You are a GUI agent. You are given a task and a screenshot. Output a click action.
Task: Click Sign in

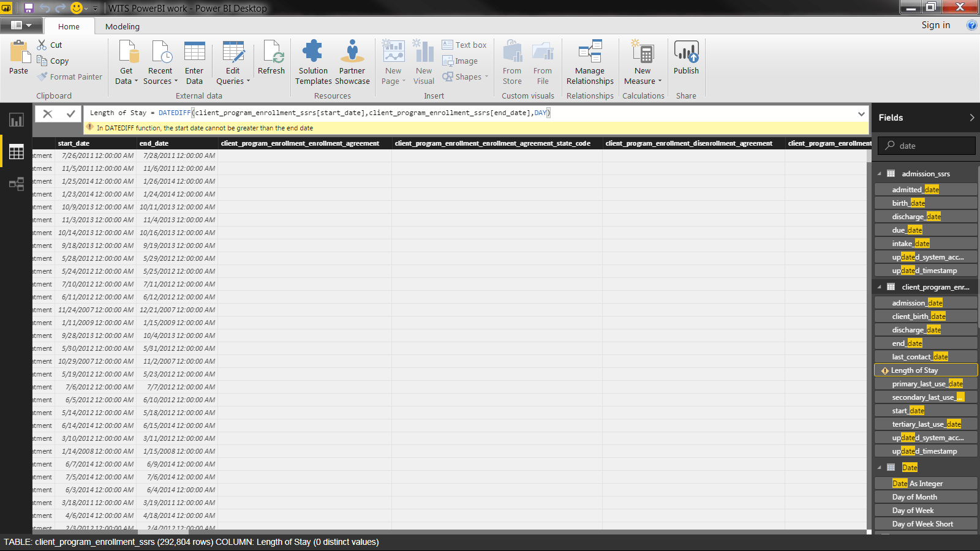tap(936, 25)
